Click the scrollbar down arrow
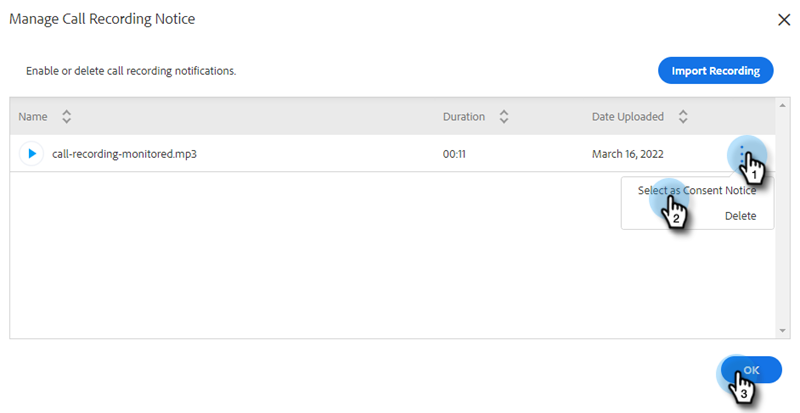This screenshot has height=413, width=800. pyautogui.click(x=782, y=331)
